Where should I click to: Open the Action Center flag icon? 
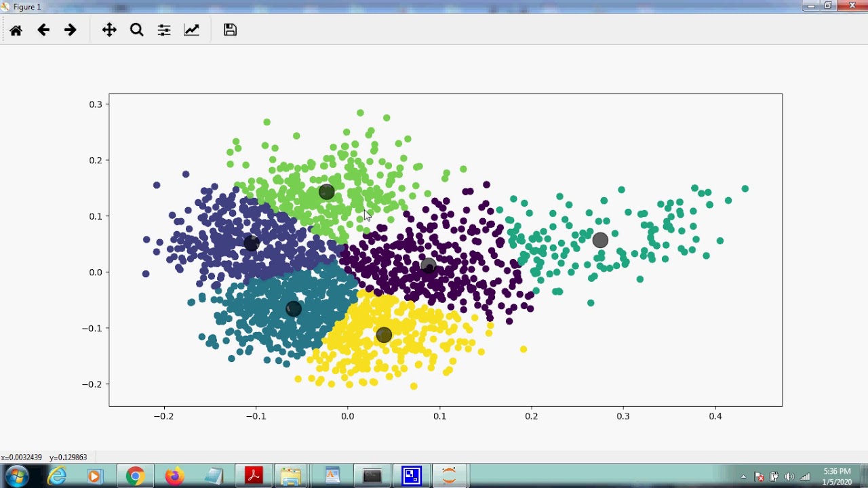759,476
